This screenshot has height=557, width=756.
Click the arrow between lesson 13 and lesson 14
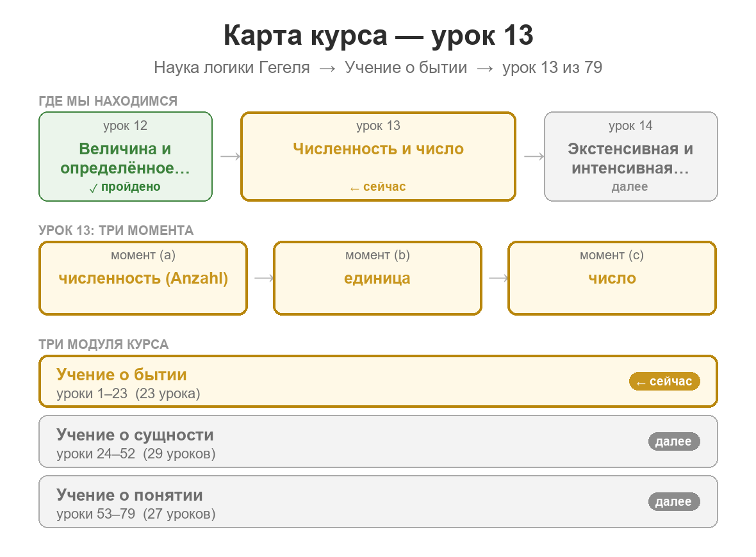[x=534, y=156]
